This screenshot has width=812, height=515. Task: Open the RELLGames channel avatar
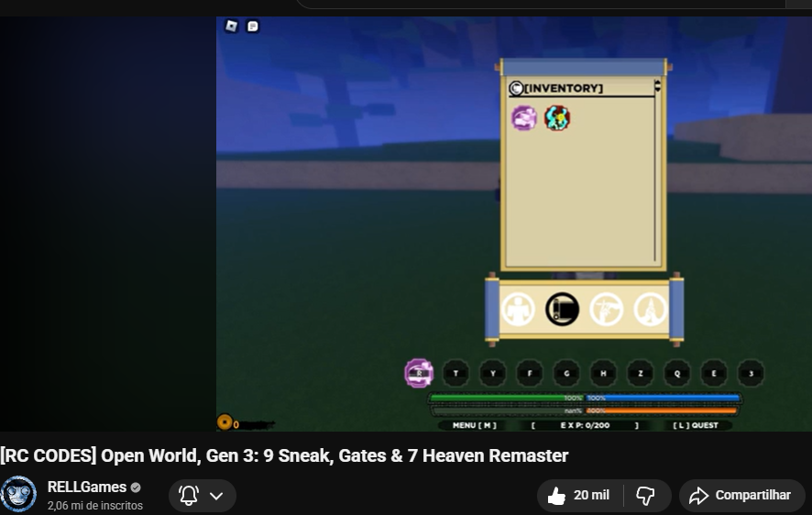[x=18, y=494]
